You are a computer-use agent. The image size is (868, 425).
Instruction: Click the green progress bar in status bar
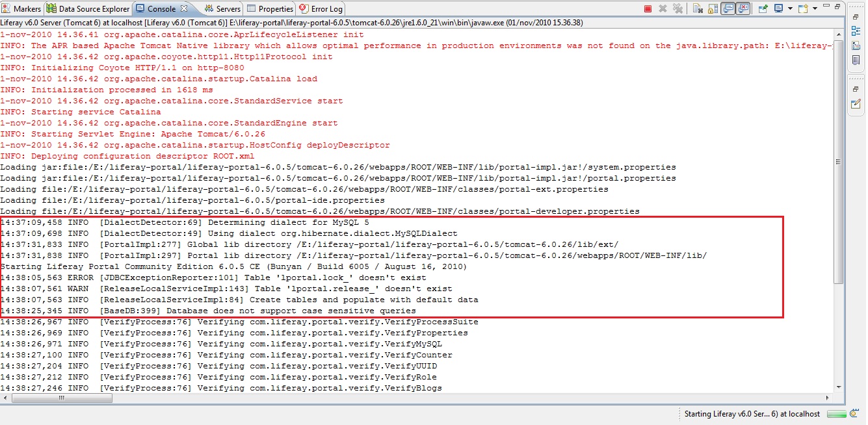coord(838,414)
